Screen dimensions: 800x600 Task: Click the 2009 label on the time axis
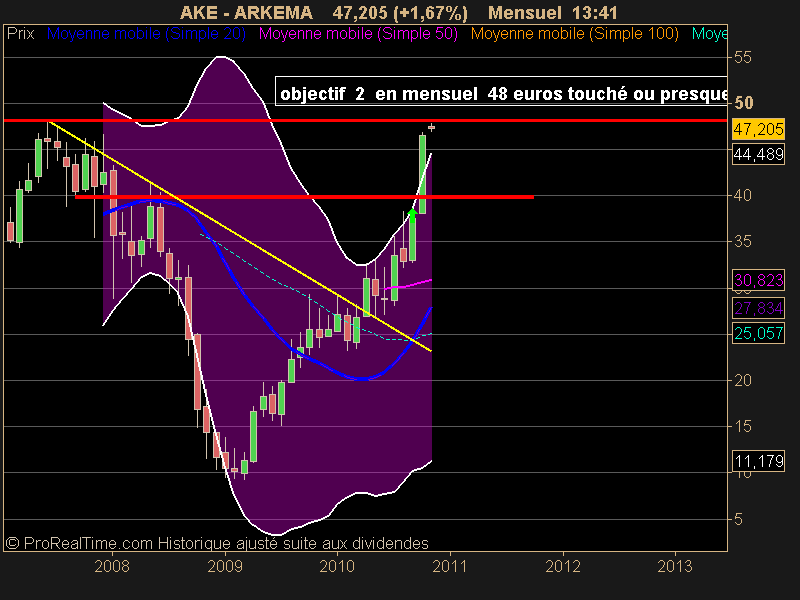click(x=225, y=566)
